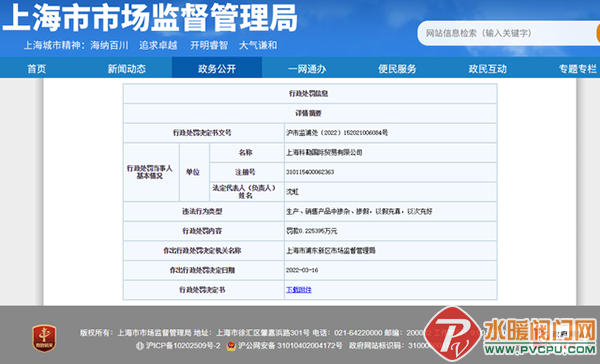Click the slogan 上海城市精神：海纳百川

[76, 46]
